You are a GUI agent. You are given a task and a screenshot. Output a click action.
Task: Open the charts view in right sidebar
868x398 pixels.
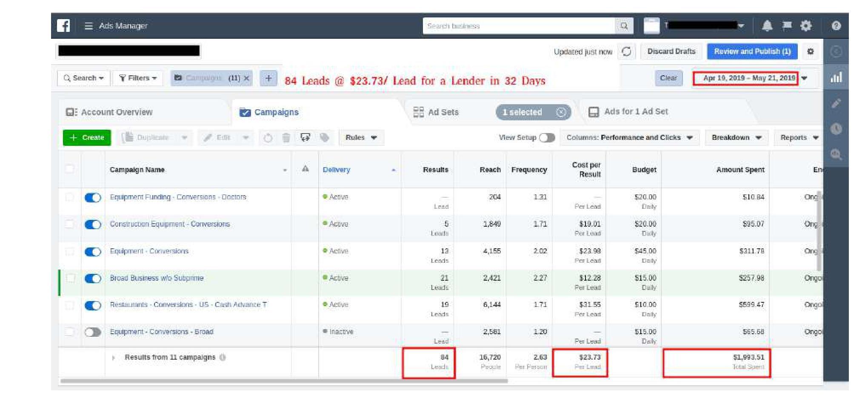click(x=836, y=77)
